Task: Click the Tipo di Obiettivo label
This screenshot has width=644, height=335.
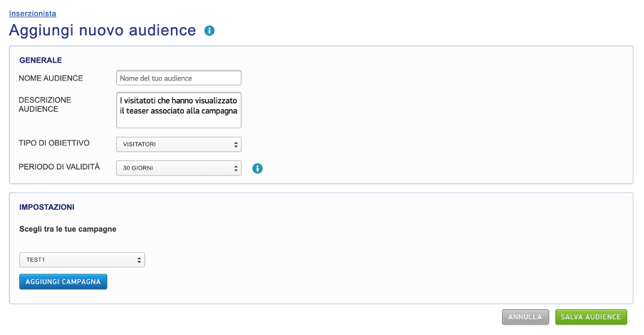Action: pyautogui.click(x=54, y=143)
